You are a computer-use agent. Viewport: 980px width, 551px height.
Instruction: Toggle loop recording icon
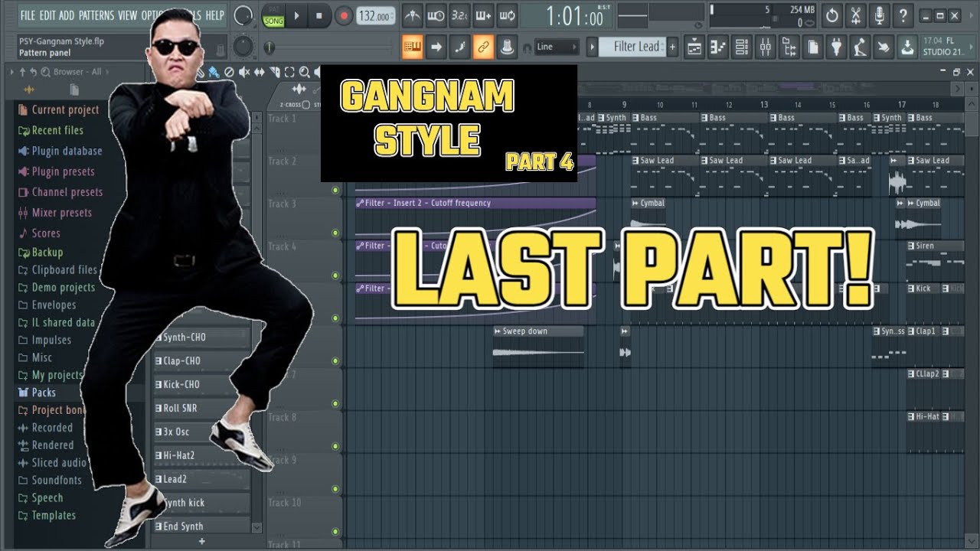click(507, 15)
